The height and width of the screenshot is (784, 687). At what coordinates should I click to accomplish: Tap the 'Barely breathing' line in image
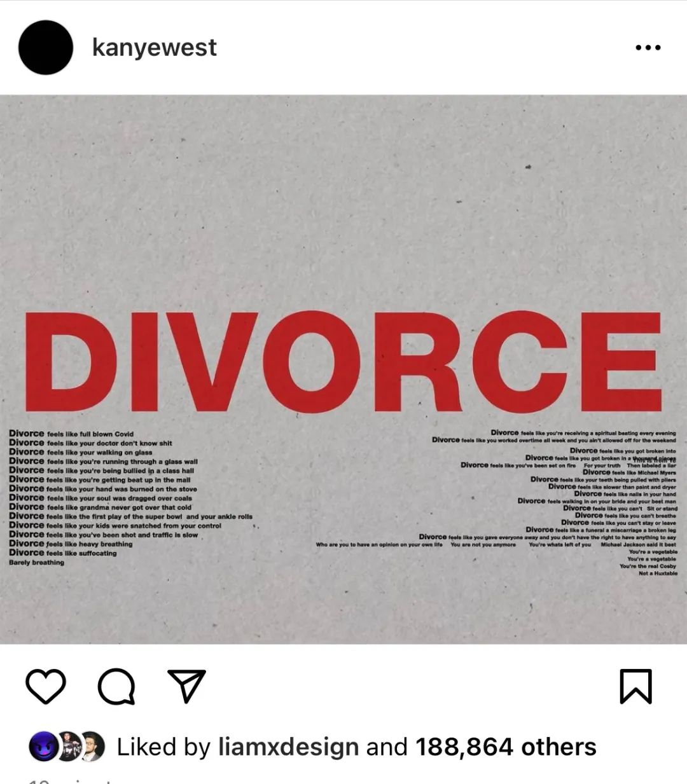point(36,563)
